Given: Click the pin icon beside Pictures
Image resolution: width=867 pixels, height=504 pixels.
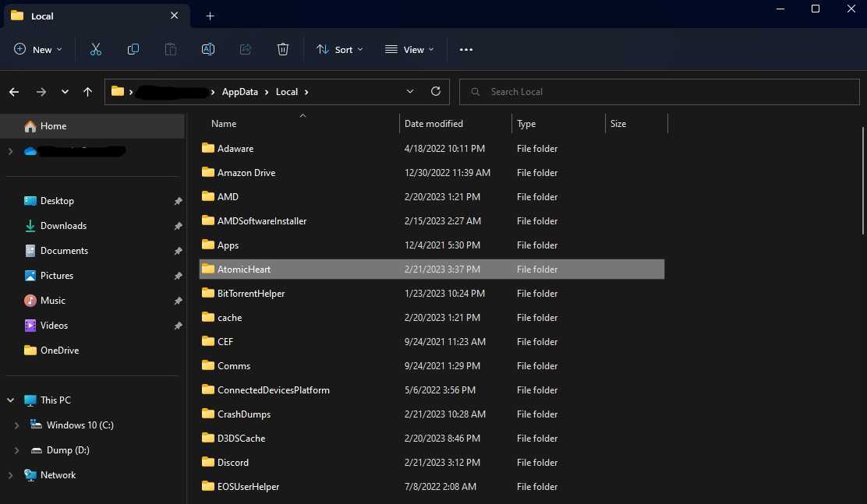Looking at the screenshot, I should (178, 276).
